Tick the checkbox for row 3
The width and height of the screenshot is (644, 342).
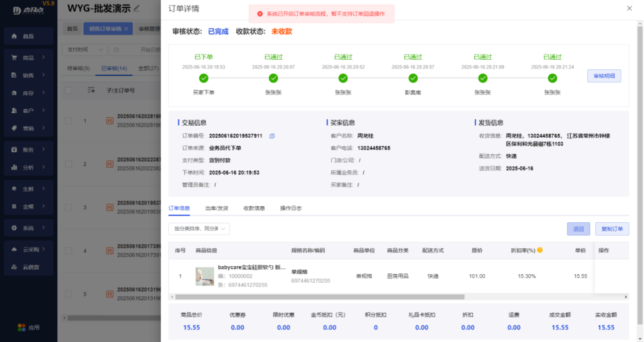(x=69, y=208)
